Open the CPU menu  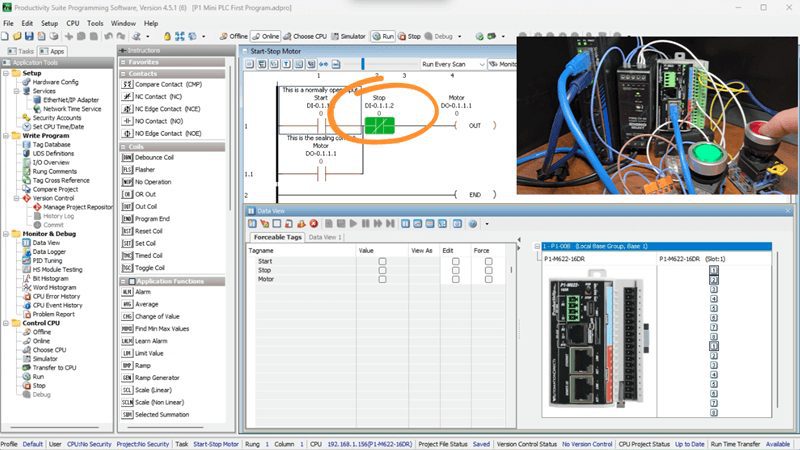coord(72,21)
